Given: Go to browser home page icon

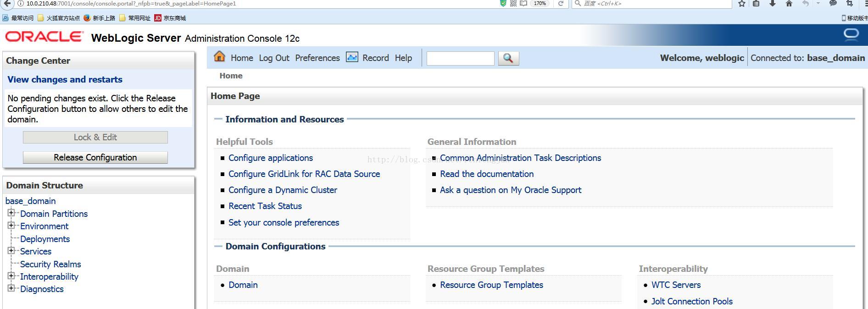Looking at the screenshot, I should [789, 3].
